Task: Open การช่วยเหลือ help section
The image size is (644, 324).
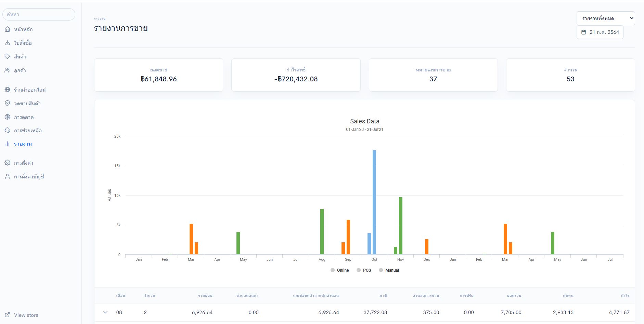Action: [x=28, y=131]
